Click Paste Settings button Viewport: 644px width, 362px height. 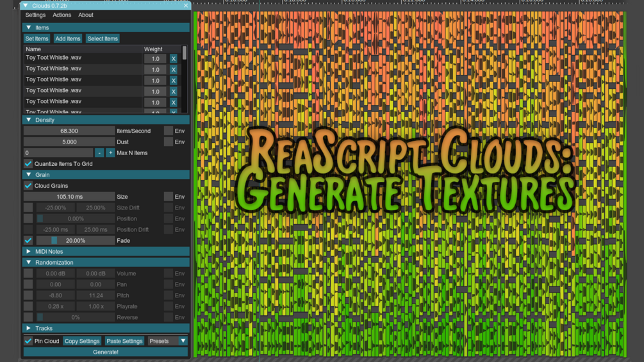point(124,341)
